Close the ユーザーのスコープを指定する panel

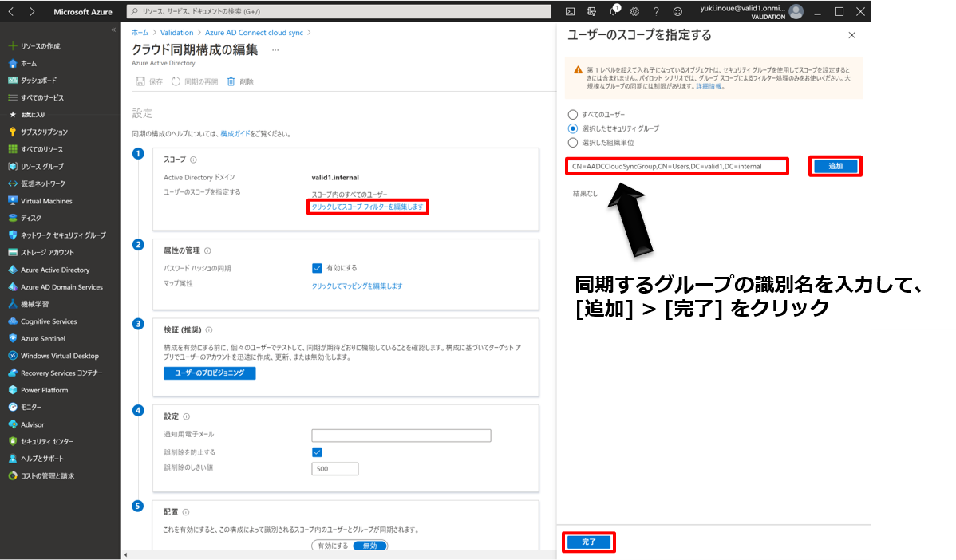pos(851,35)
